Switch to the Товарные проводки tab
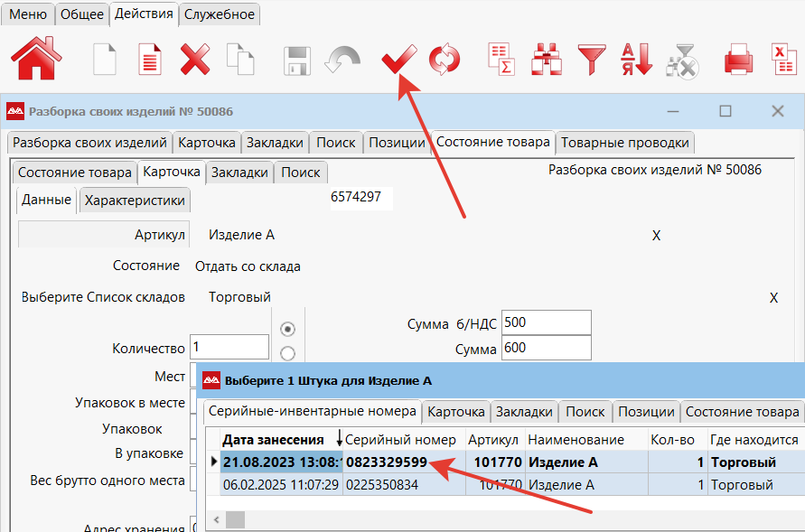805x532 pixels. tap(625, 143)
